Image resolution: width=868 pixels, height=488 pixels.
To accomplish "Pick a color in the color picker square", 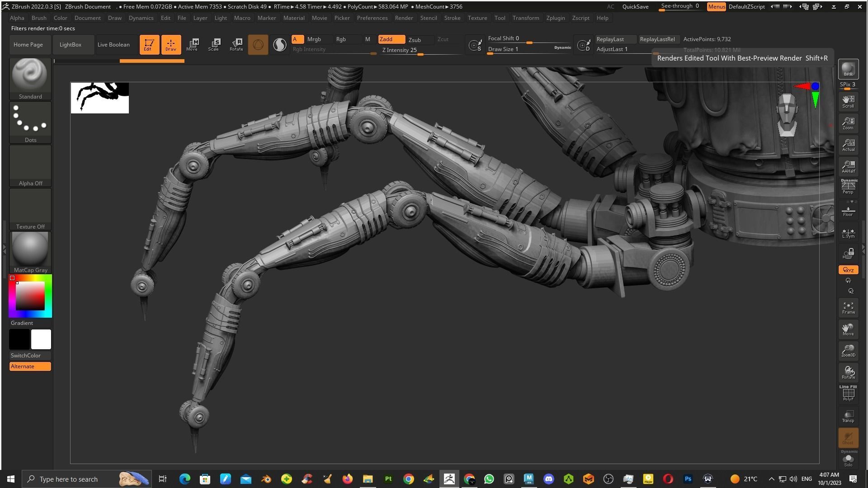I will pos(30,296).
